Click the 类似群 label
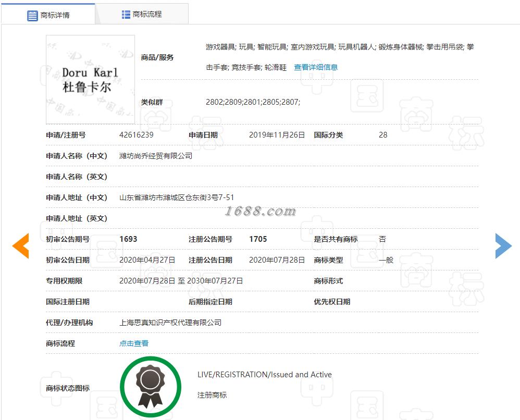Viewport: 520px width, 420px height. [x=152, y=102]
